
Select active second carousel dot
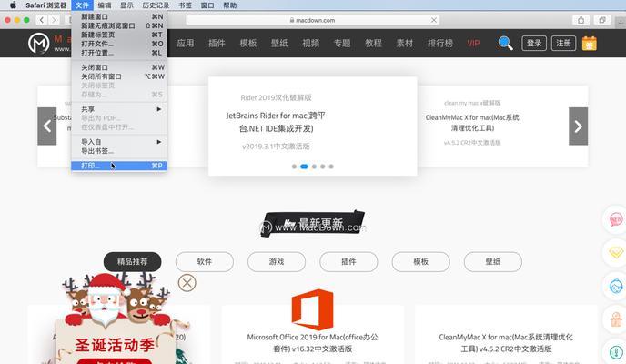[304, 167]
